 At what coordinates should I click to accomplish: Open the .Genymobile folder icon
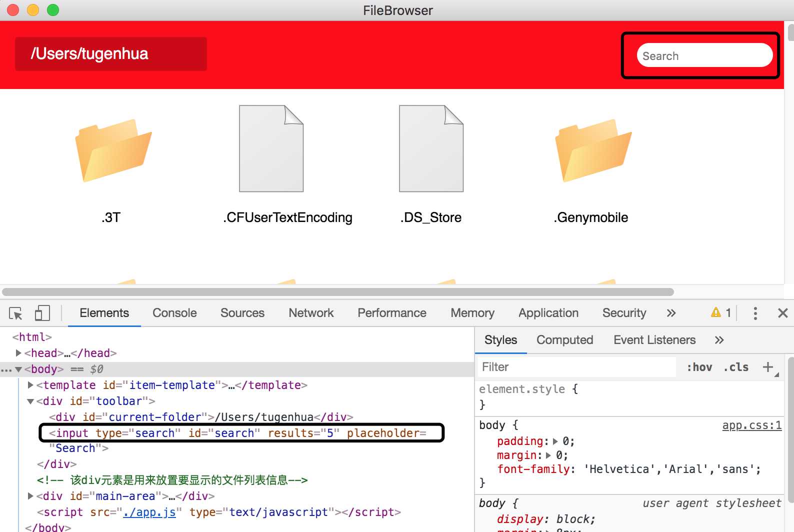tap(593, 150)
